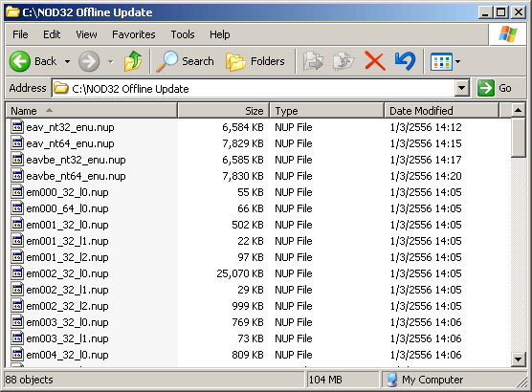Click the vertical scrollbar down arrow
Screen dimensions: 532x392
pyautogui.click(x=518, y=359)
